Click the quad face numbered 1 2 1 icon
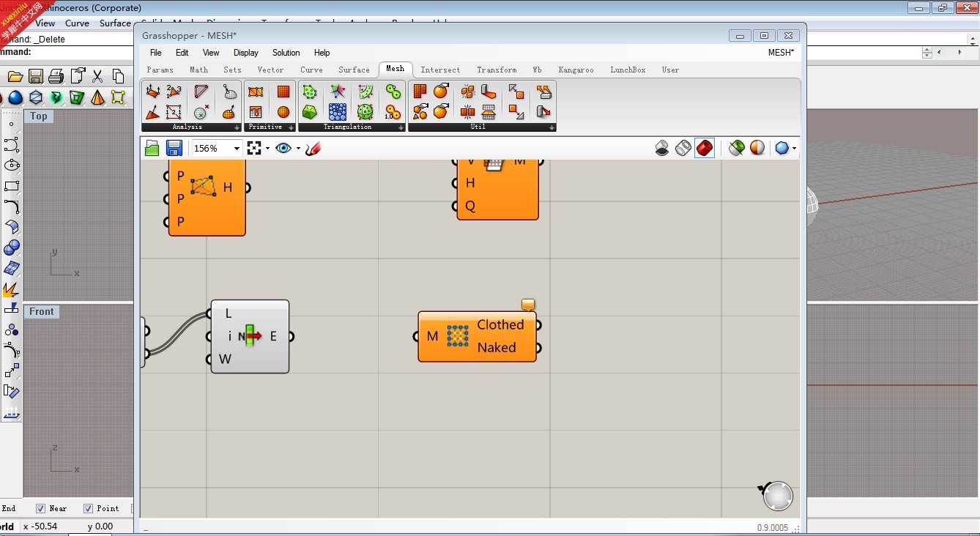Image resolution: width=980 pixels, height=536 pixels. pos(174,112)
